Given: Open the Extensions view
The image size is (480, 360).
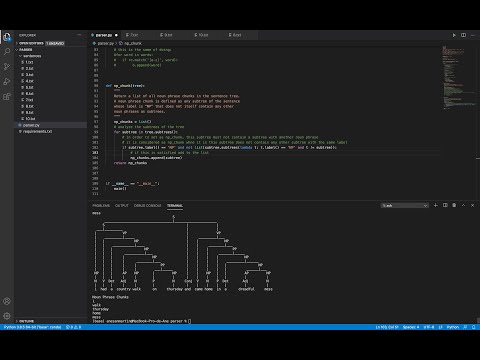Looking at the screenshot, I should [7, 97].
